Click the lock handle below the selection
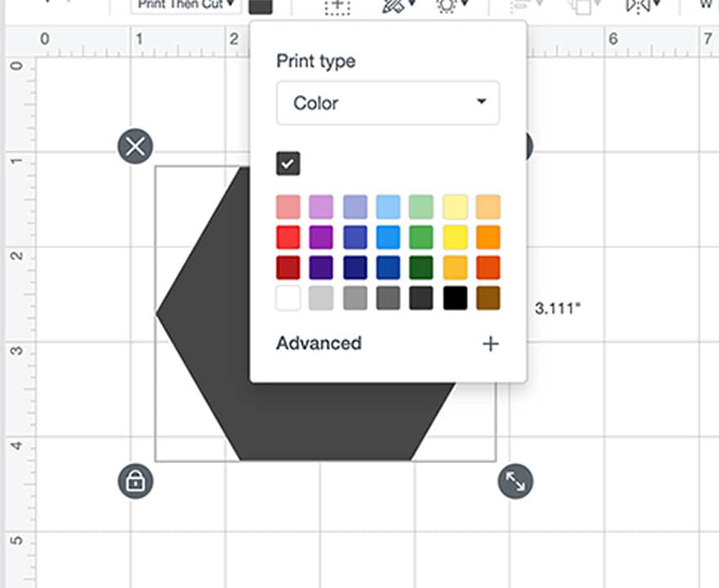 click(136, 481)
